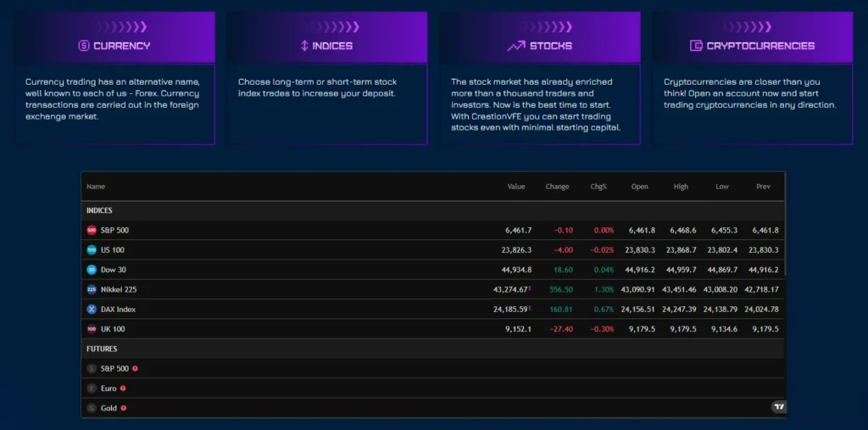Click the Gold futures warning icon
Image resolution: width=868 pixels, height=430 pixels.
pyautogui.click(x=124, y=408)
